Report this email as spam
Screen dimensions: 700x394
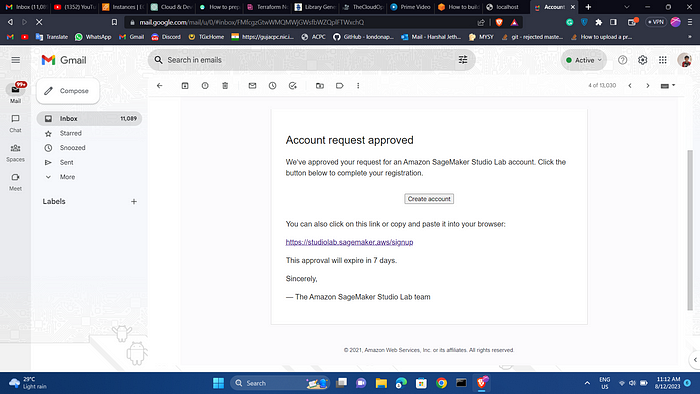pos(205,86)
